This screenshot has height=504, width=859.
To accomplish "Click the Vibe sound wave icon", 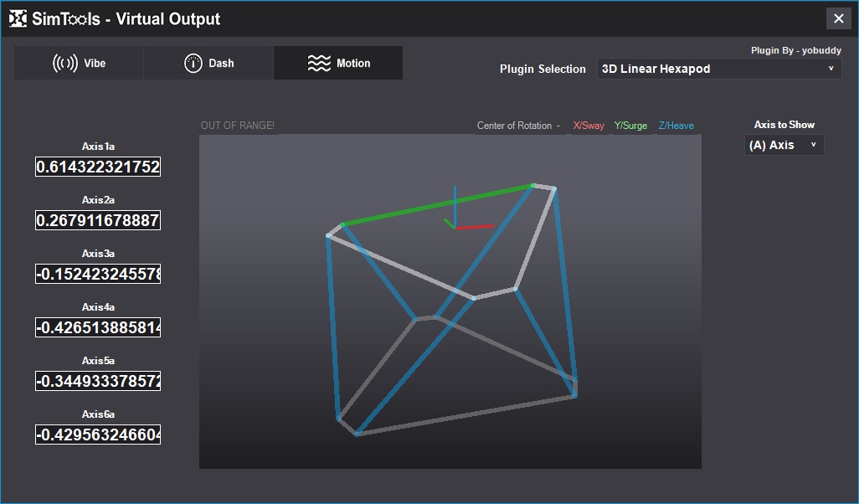I will click(65, 64).
